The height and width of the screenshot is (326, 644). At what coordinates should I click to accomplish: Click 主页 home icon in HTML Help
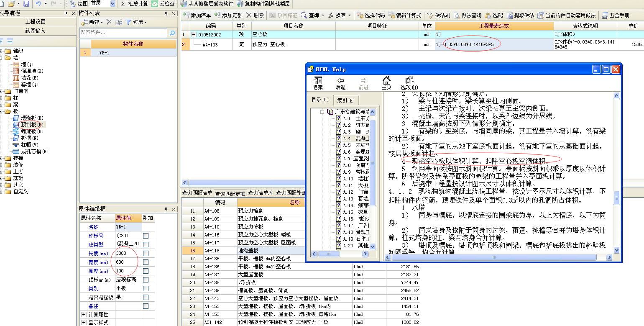coord(386,81)
